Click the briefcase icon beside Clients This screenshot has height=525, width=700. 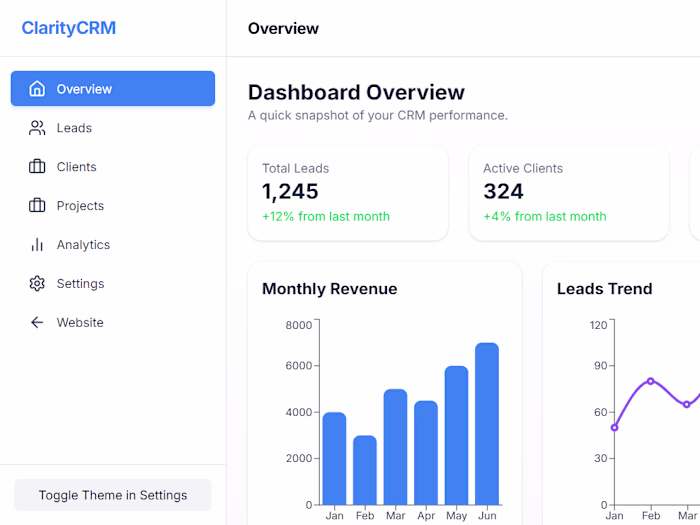pyautogui.click(x=37, y=167)
